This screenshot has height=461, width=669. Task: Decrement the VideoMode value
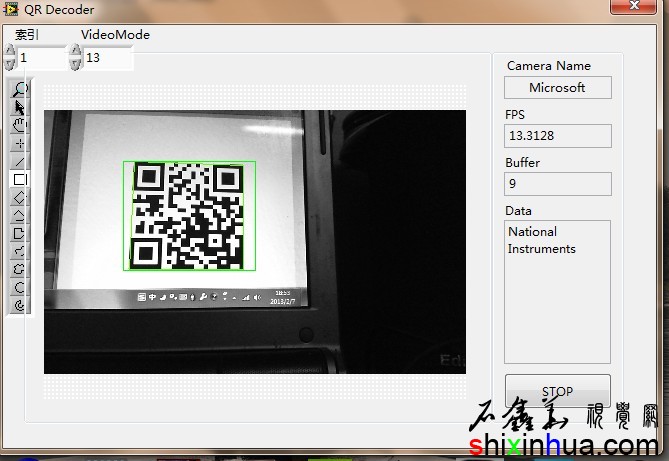pyautogui.click(x=75, y=64)
